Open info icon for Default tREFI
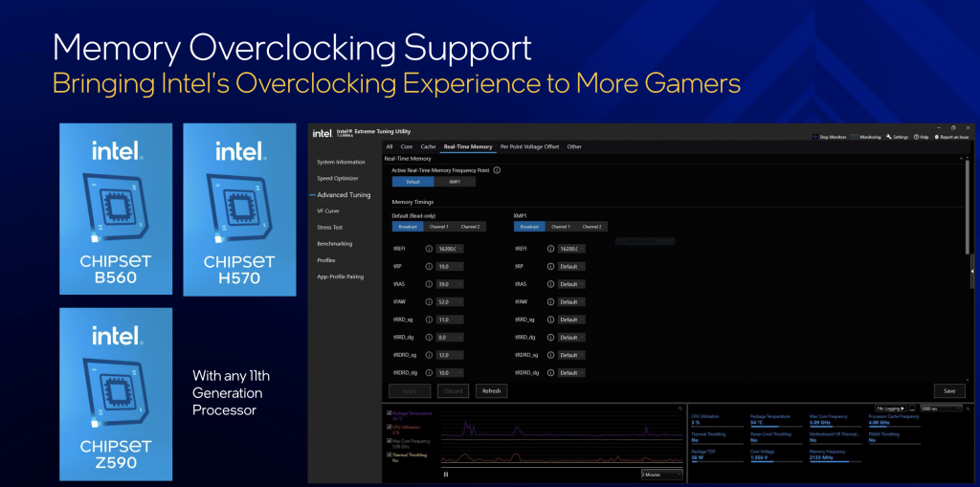Image resolution: width=980 pixels, height=487 pixels. point(429,248)
